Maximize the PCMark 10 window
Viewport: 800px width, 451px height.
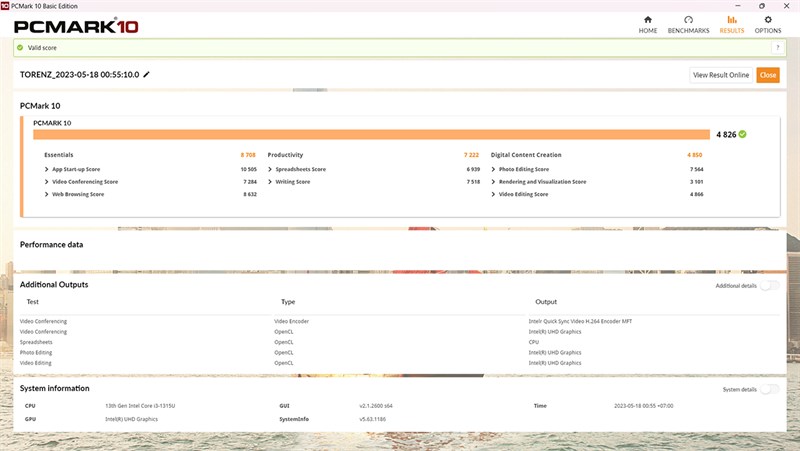pyautogui.click(x=762, y=6)
